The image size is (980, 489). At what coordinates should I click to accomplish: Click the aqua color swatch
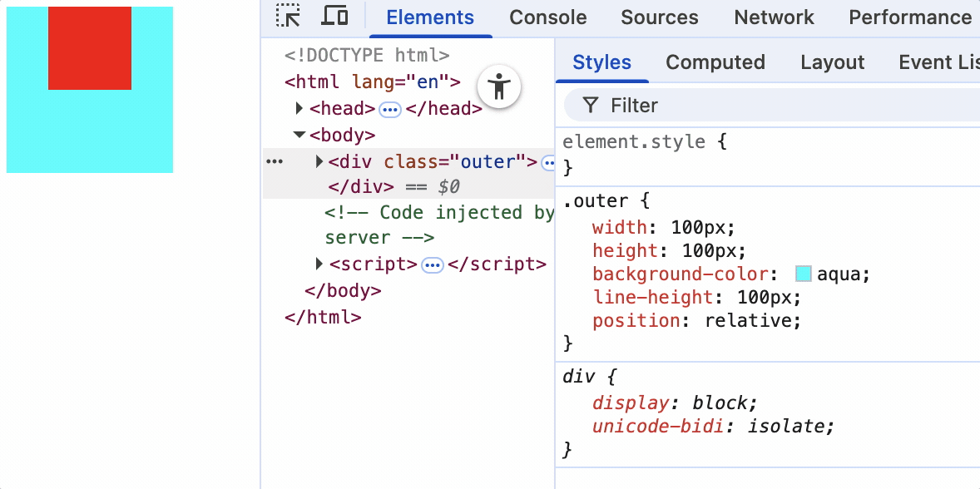(803, 274)
